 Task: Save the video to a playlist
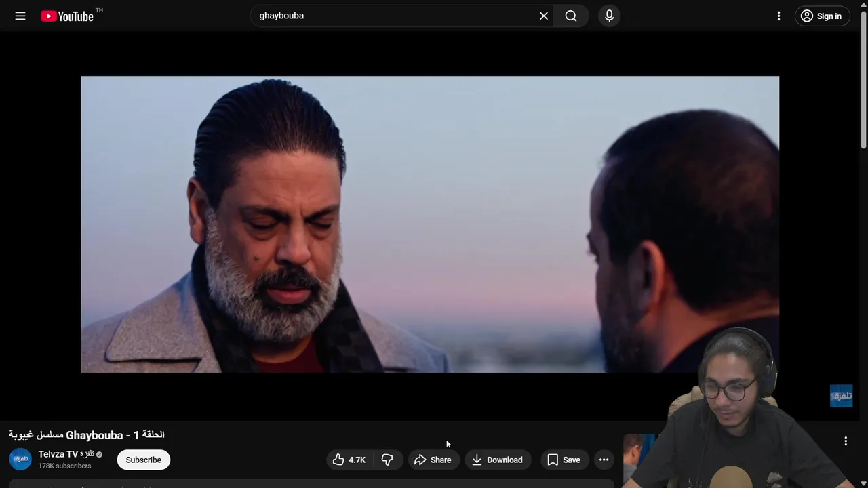click(x=564, y=460)
